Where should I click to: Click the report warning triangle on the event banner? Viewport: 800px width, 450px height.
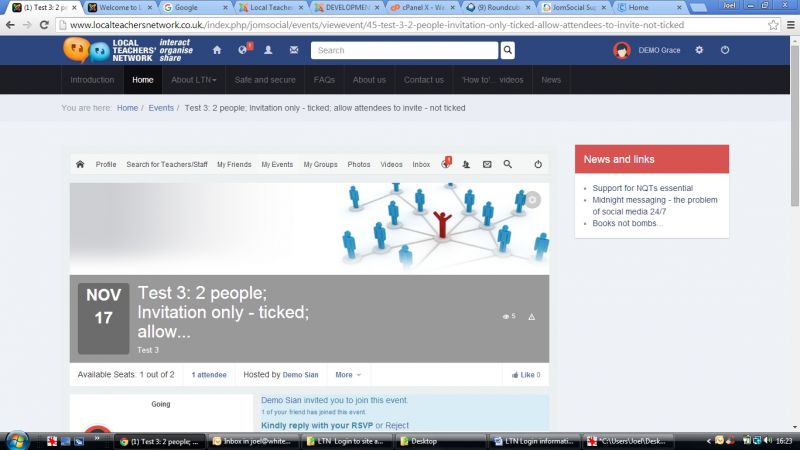coord(532,317)
